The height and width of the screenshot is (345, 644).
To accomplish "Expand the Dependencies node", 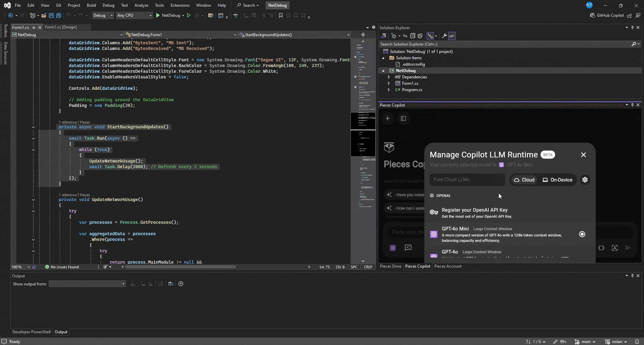I will point(389,77).
